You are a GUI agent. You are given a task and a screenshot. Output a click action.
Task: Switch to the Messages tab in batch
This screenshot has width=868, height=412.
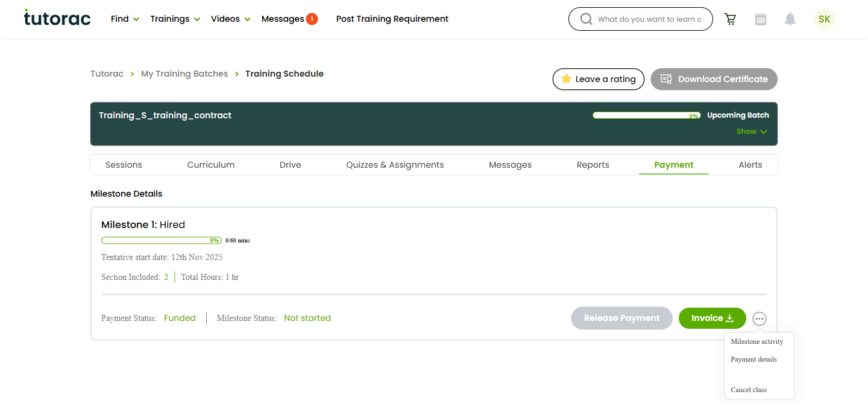(x=511, y=165)
